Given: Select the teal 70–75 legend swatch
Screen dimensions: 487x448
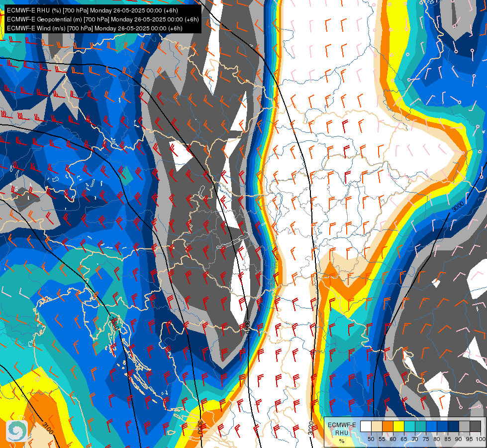Looking at the screenshot, I should point(420,426).
